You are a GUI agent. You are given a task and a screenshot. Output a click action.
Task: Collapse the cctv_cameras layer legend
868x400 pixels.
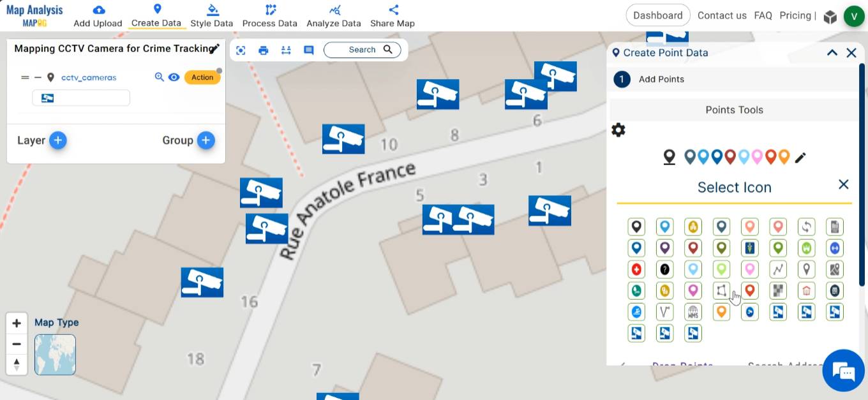pos(38,78)
